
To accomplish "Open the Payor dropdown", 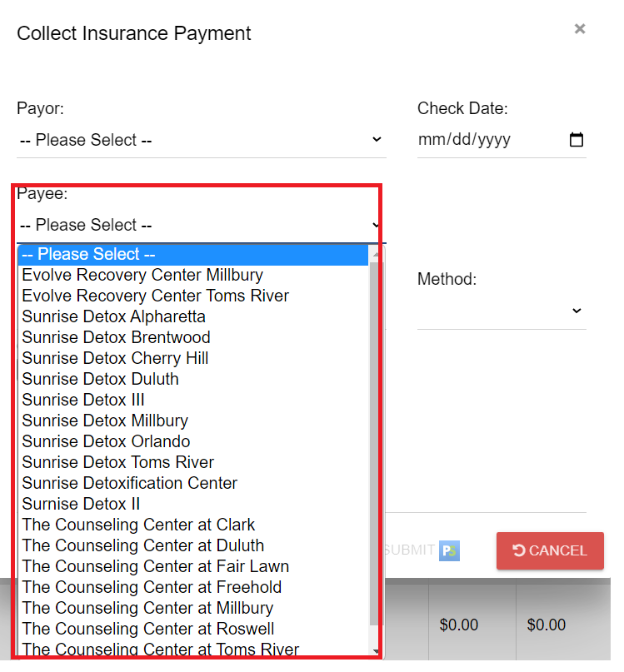I will pos(201,140).
